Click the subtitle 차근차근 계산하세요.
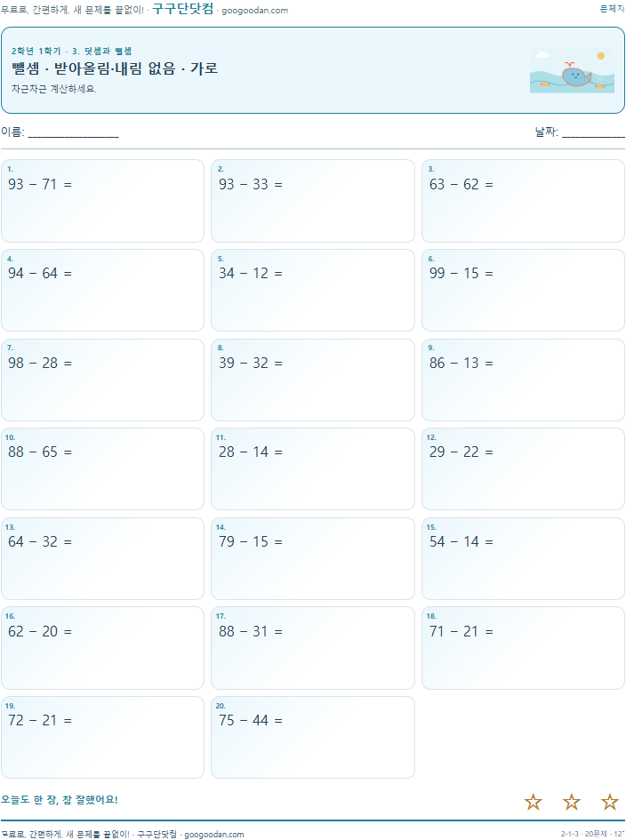This screenshot has height=840, width=626. [x=53, y=89]
